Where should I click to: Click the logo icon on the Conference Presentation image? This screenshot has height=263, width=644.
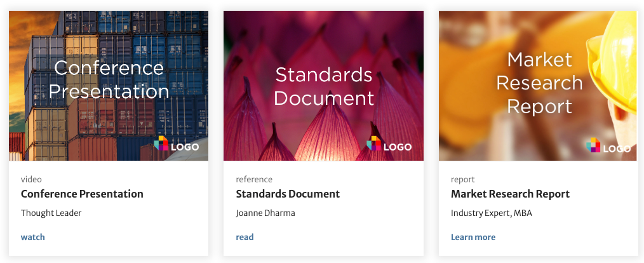coord(161,144)
